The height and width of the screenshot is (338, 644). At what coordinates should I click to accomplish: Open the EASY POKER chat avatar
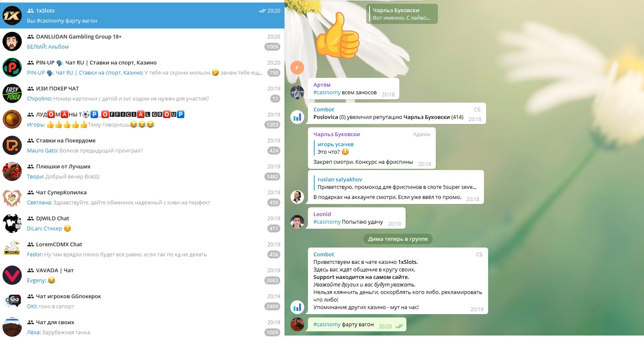(12, 93)
